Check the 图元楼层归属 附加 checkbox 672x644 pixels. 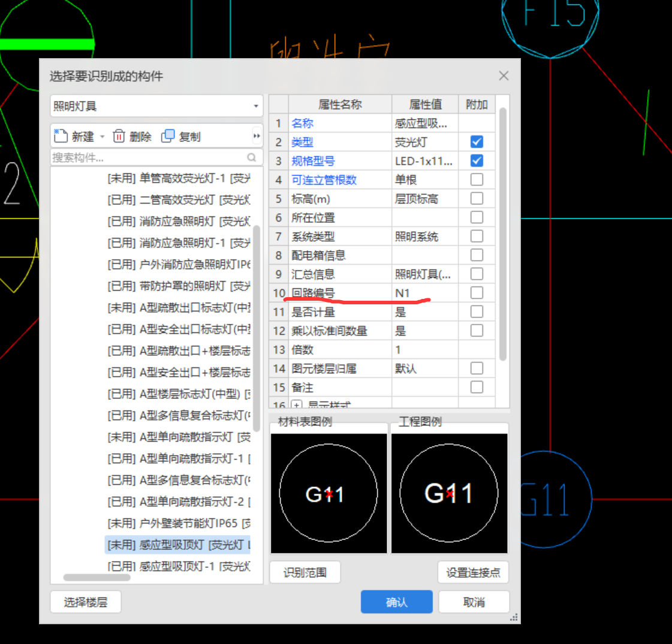tap(477, 368)
